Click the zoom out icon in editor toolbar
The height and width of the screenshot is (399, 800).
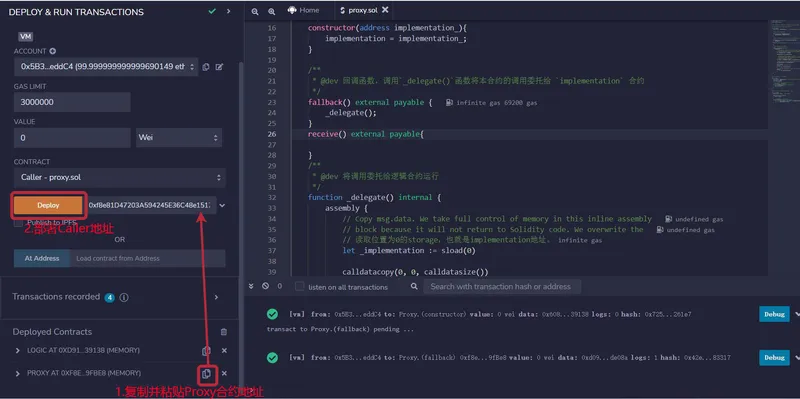(255, 11)
